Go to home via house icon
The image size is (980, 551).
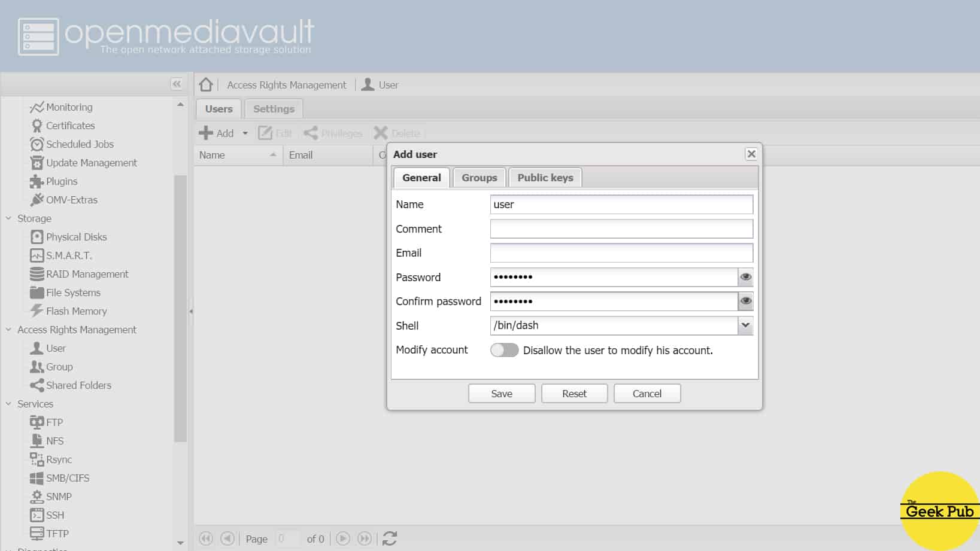[206, 84]
